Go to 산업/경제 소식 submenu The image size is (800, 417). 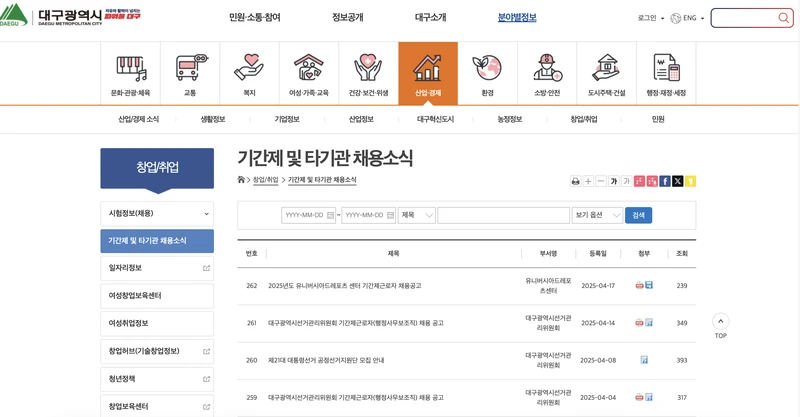point(138,119)
